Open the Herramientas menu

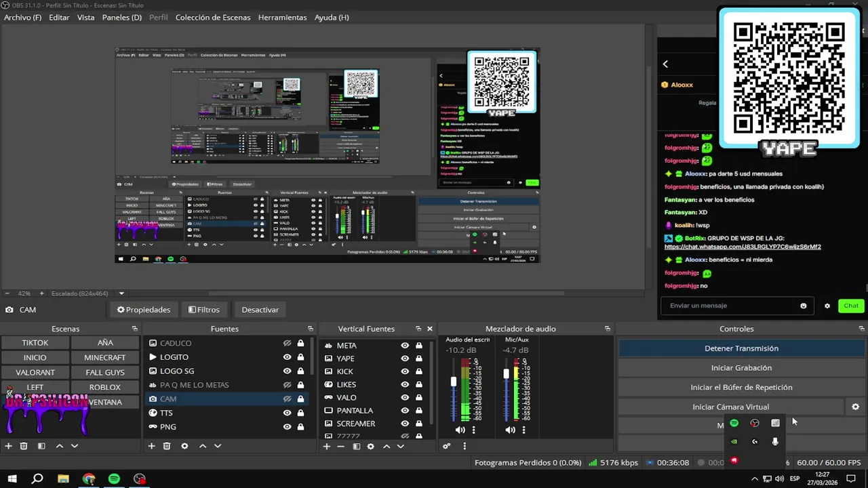pyautogui.click(x=282, y=17)
